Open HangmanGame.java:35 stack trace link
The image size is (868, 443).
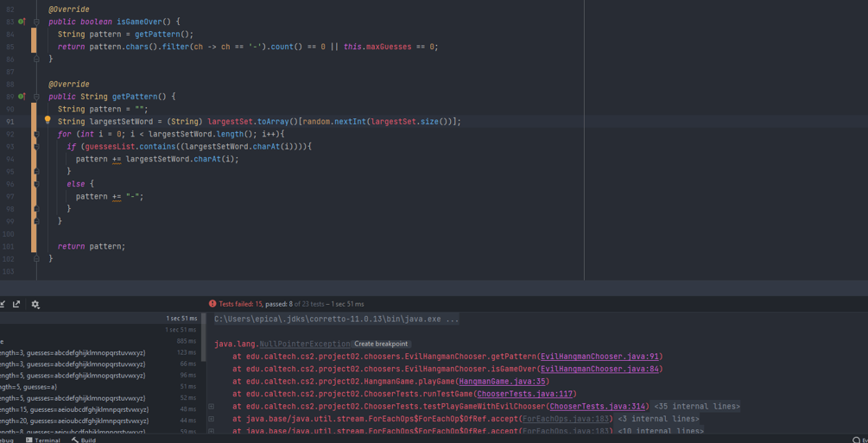(x=502, y=382)
